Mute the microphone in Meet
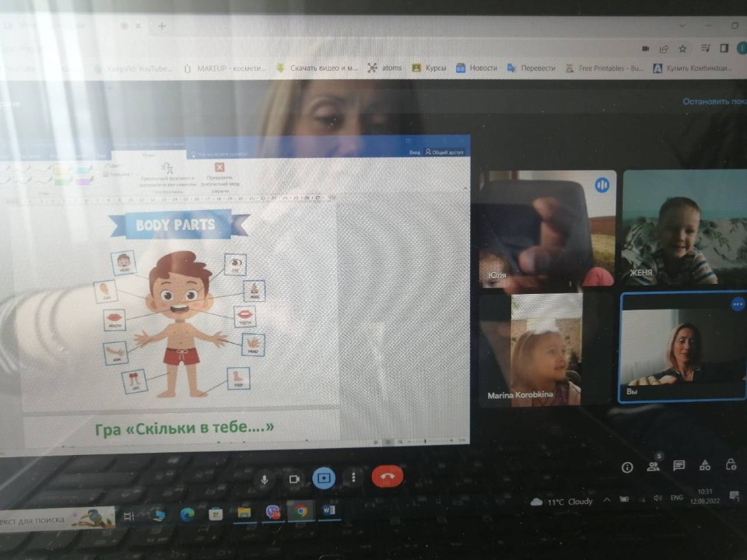The image size is (747, 560). click(x=265, y=479)
